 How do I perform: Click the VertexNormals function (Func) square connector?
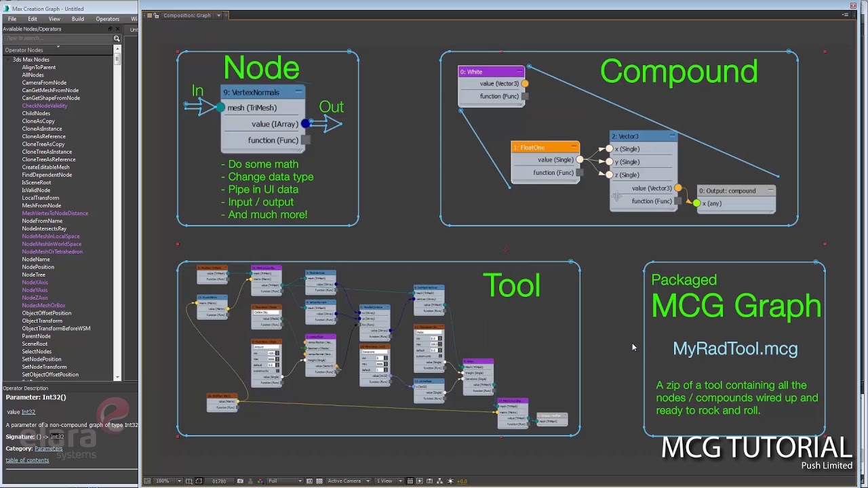click(x=306, y=140)
